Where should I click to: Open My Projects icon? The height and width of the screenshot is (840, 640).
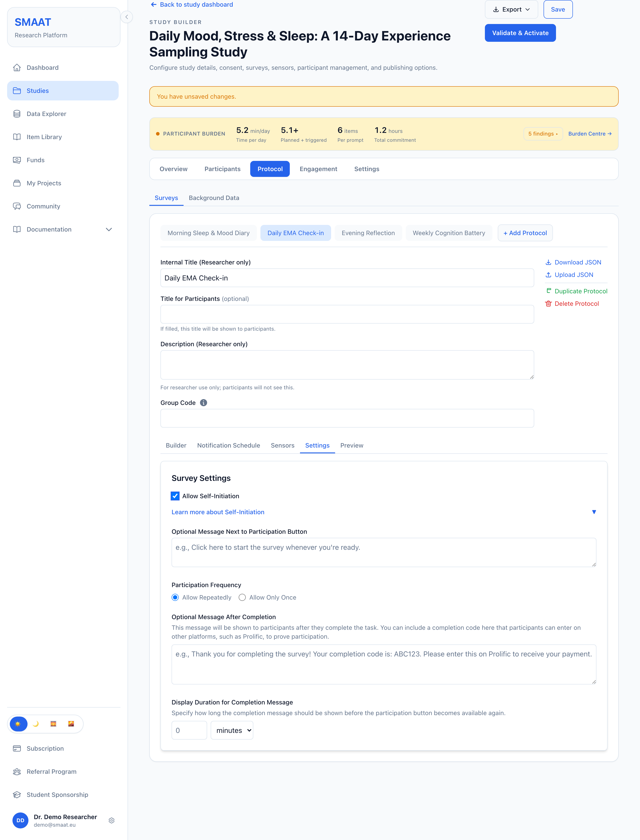(x=17, y=183)
